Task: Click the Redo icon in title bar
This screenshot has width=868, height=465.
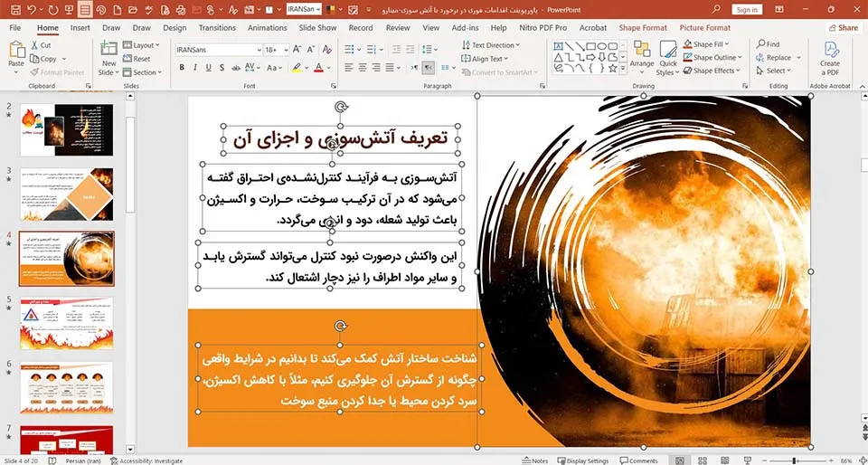Action: pyautogui.click(x=53, y=9)
